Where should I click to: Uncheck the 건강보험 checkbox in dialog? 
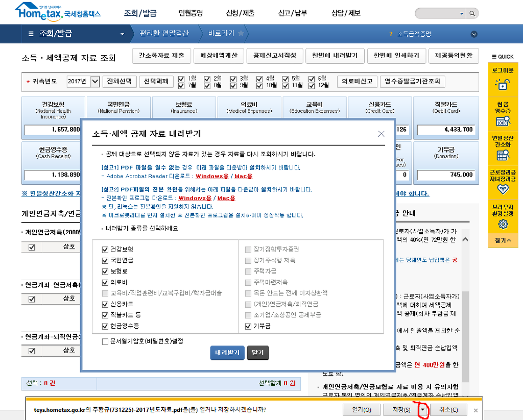click(x=105, y=250)
